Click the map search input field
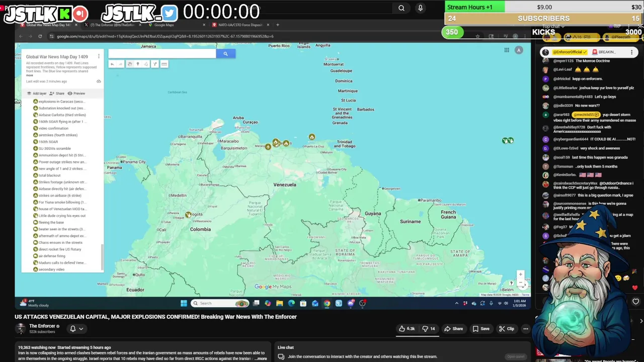The width and height of the screenshot is (644, 362). [162, 54]
